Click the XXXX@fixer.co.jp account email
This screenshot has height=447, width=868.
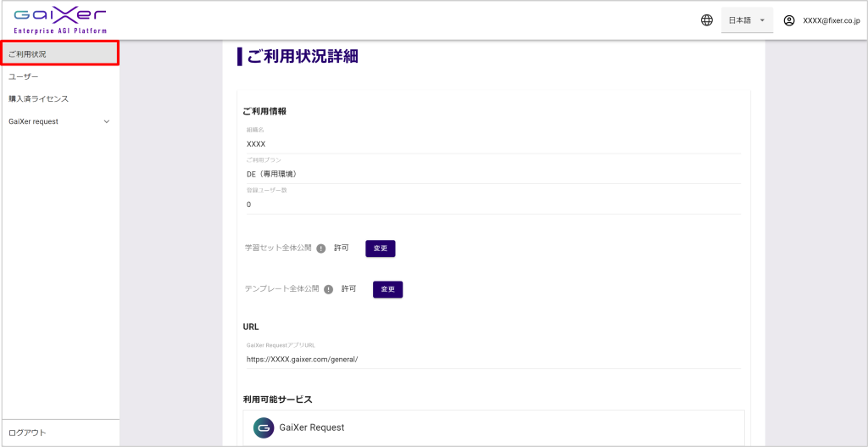click(x=831, y=20)
